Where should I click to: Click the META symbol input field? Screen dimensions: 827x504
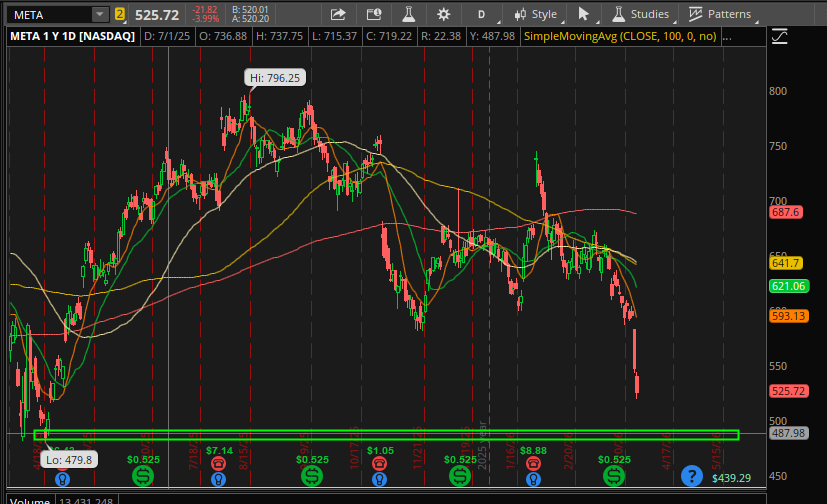(x=50, y=14)
